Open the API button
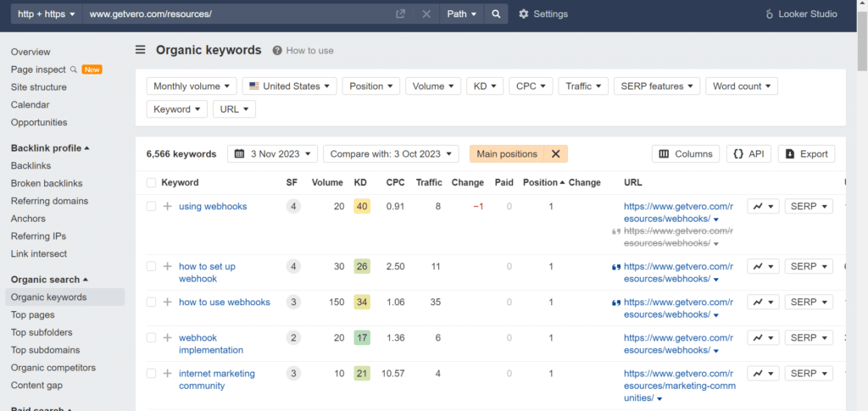The height and width of the screenshot is (411, 868). 748,153
